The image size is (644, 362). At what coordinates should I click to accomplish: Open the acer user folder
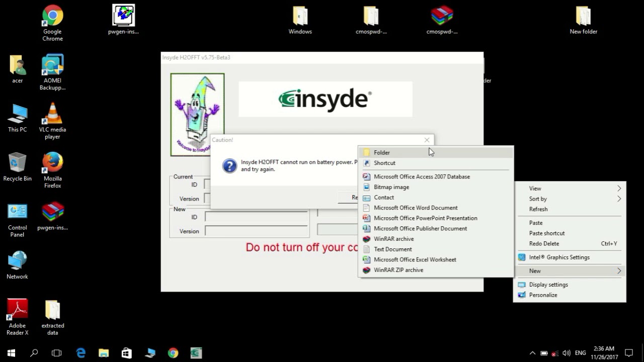17,69
